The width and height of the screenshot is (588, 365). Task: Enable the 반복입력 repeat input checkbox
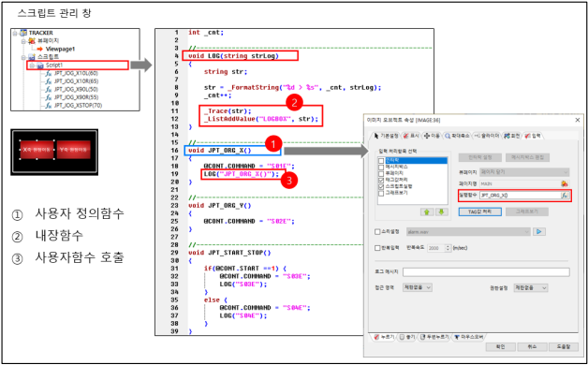pyautogui.click(x=377, y=248)
